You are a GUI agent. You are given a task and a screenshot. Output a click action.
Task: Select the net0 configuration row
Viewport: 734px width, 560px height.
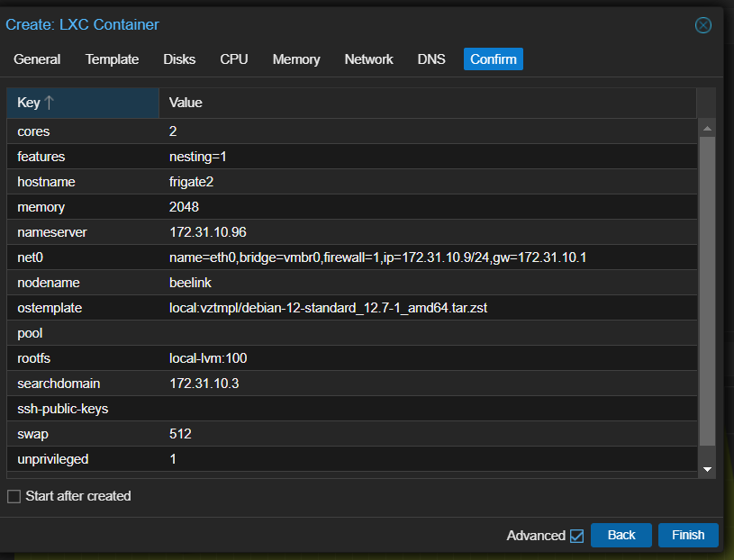[x=270, y=257]
